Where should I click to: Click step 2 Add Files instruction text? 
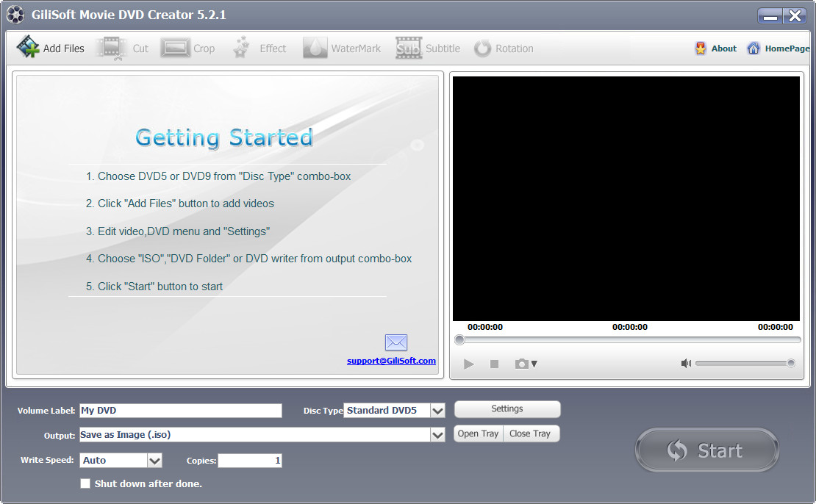[180, 204]
